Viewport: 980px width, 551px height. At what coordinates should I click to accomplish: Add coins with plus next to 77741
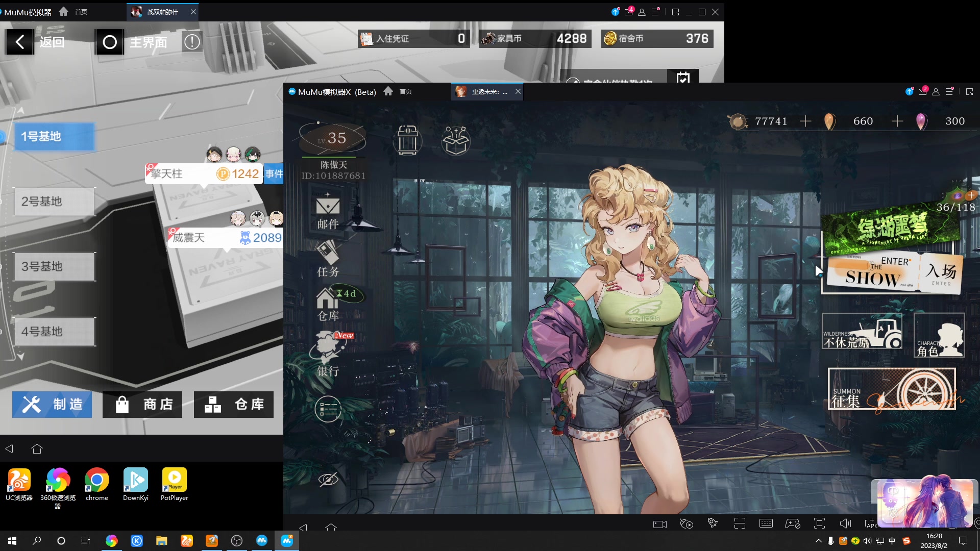point(805,121)
